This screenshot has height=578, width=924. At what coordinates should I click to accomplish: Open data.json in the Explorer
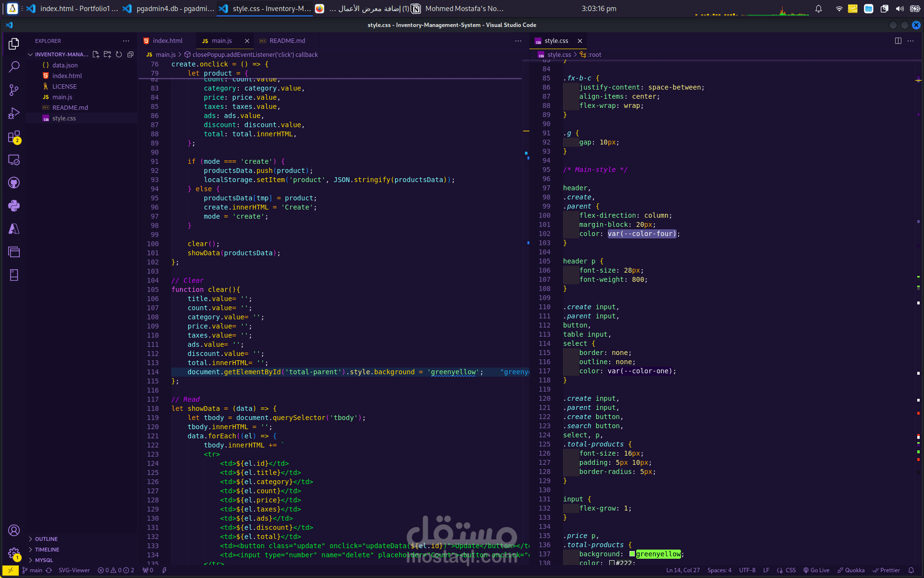click(x=64, y=65)
